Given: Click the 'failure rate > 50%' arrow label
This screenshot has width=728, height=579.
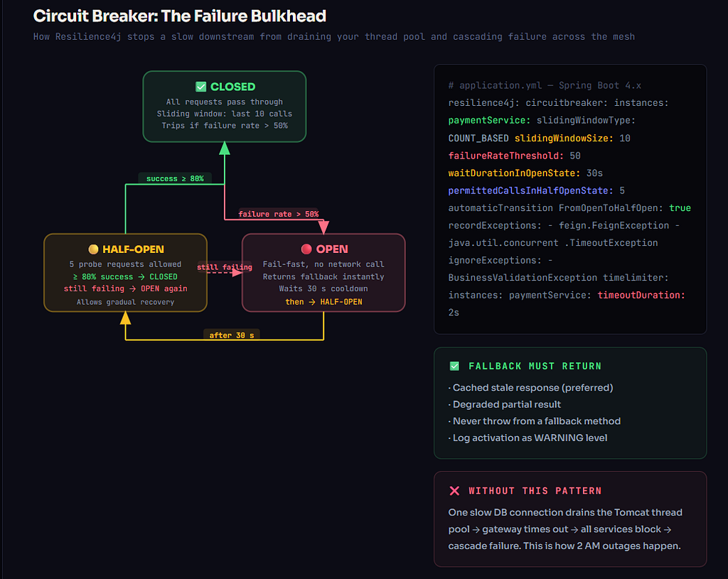Looking at the screenshot, I should pyautogui.click(x=279, y=214).
